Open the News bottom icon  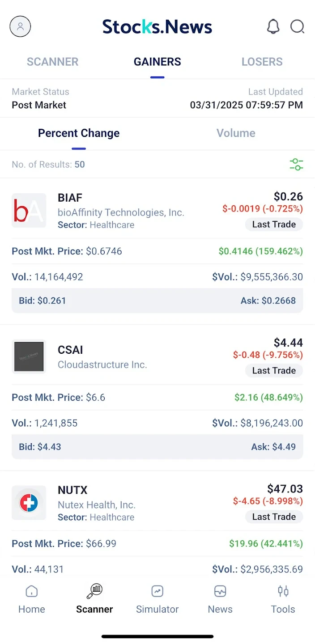(220, 591)
